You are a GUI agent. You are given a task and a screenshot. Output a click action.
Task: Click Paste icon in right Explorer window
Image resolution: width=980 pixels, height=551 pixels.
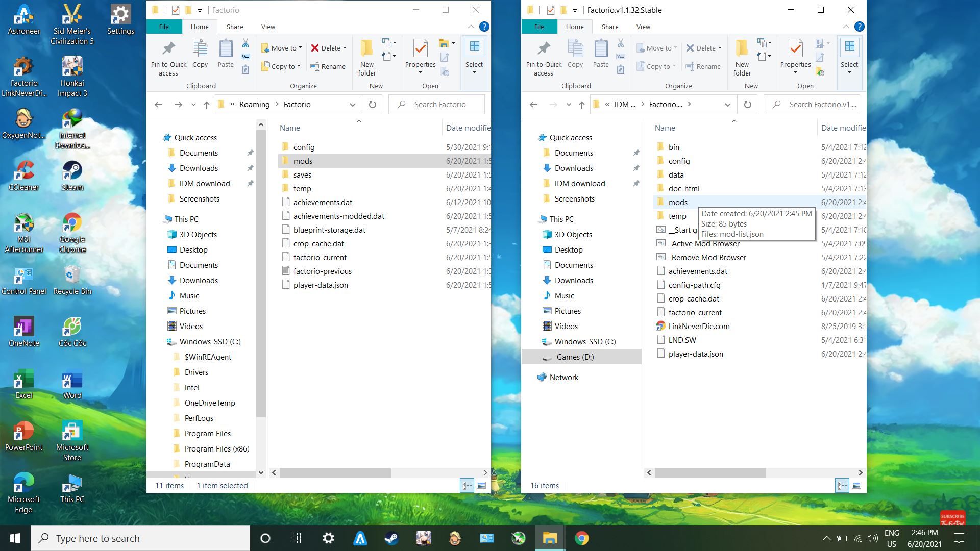tap(601, 54)
